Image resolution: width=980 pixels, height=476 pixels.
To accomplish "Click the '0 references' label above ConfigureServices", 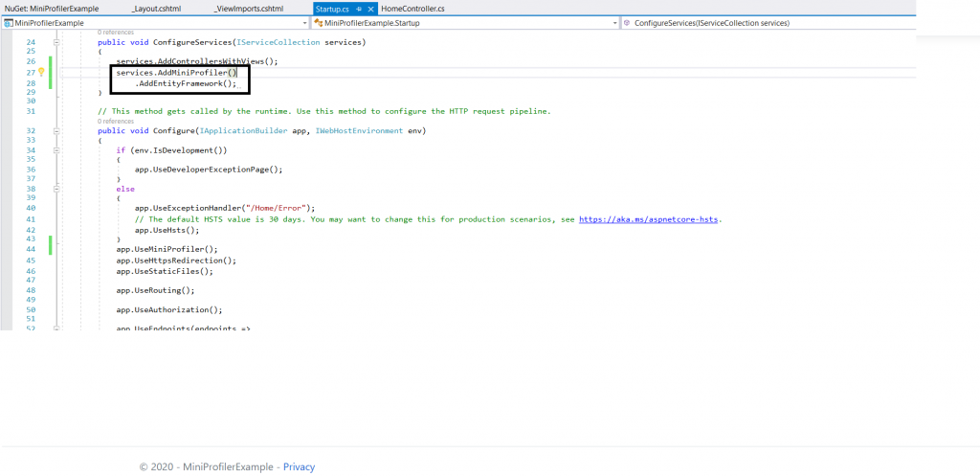I will 116,32.
